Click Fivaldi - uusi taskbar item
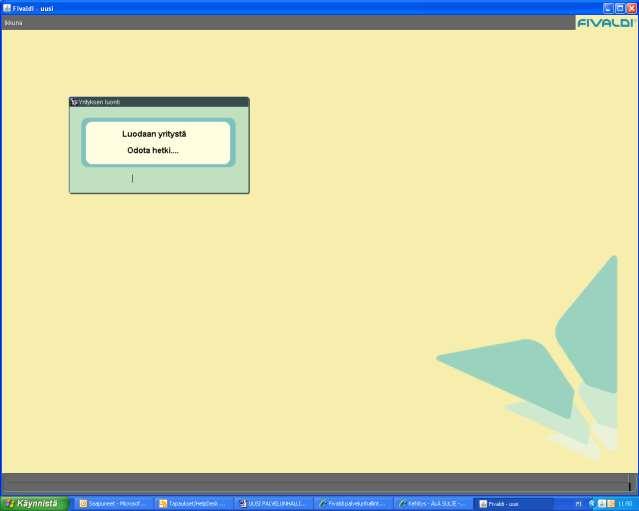 coord(513,504)
